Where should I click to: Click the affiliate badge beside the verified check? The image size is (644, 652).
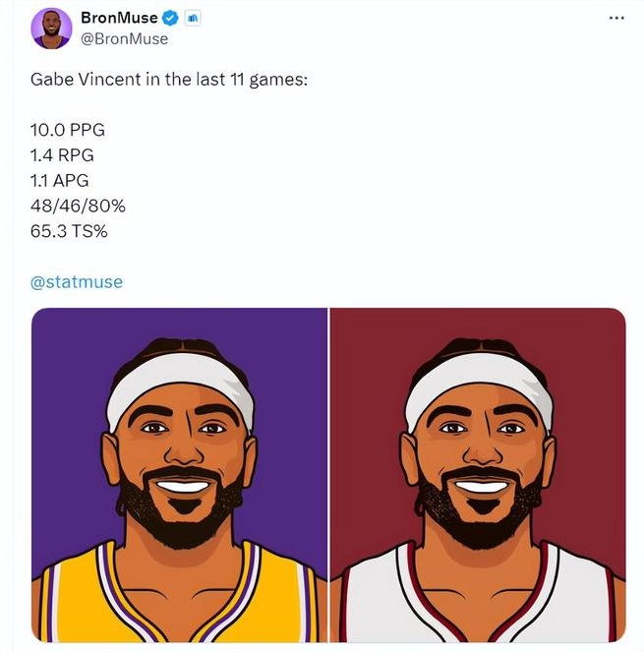tap(193, 19)
